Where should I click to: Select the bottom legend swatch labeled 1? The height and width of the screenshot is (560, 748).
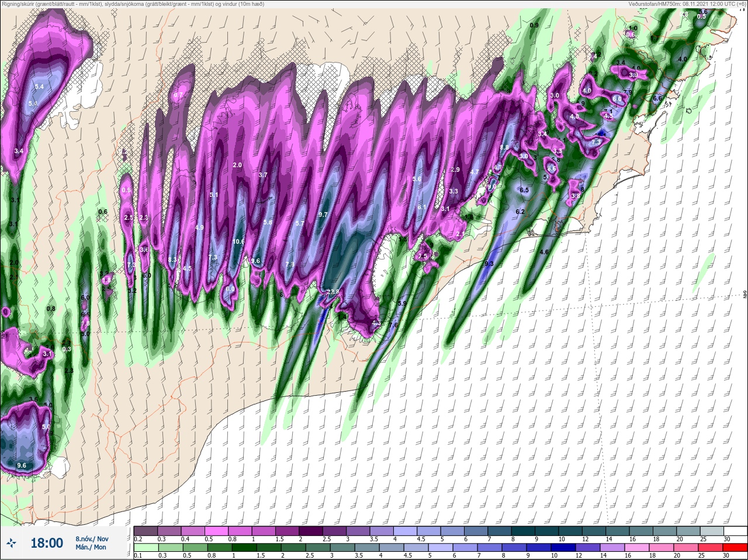pos(243,548)
